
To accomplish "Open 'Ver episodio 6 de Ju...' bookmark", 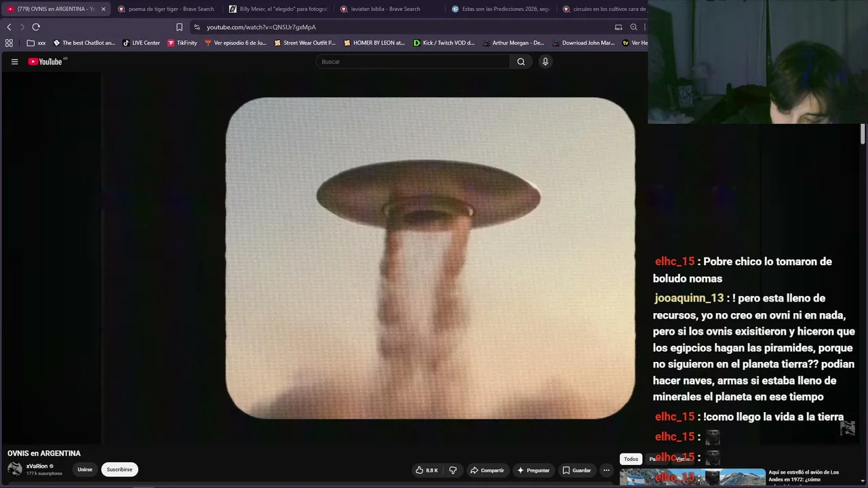I will click(x=235, y=43).
